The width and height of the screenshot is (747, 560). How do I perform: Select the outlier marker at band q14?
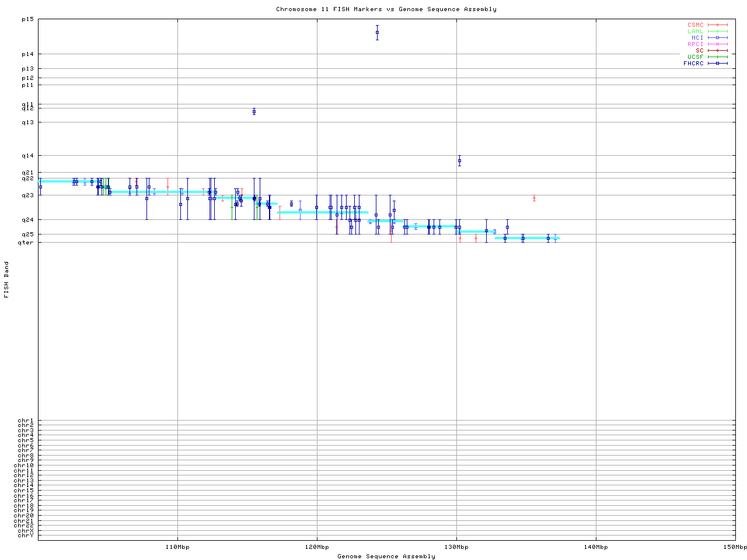coord(459,160)
